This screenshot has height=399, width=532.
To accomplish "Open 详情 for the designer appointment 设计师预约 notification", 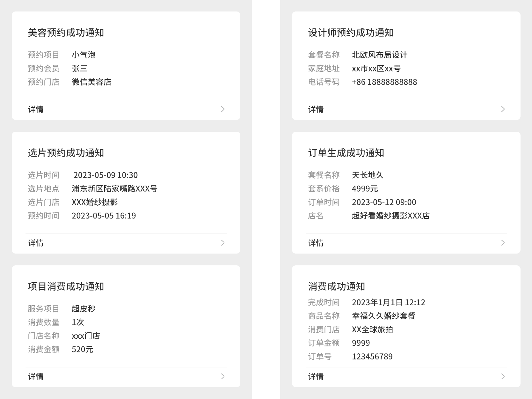I will click(316, 109).
